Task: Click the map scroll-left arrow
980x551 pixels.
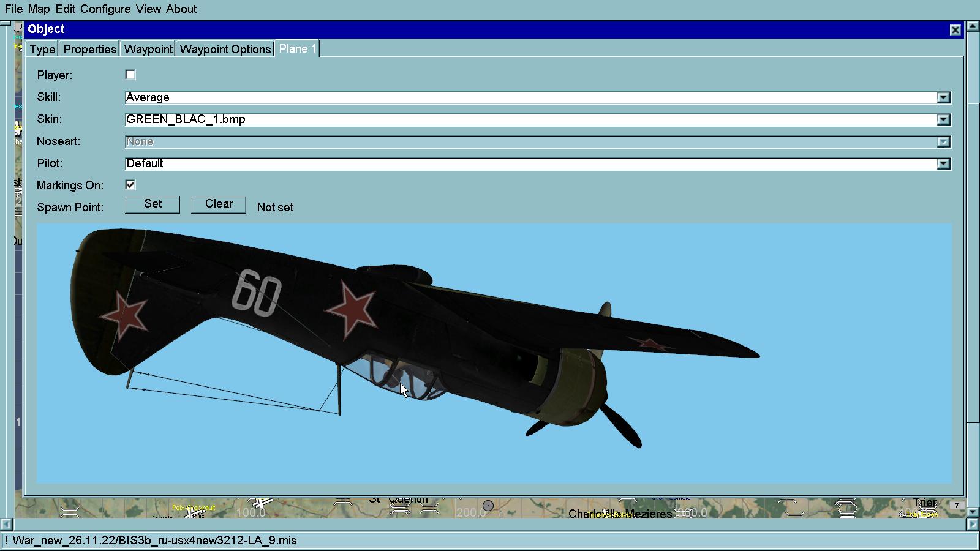Action: tap(6, 524)
